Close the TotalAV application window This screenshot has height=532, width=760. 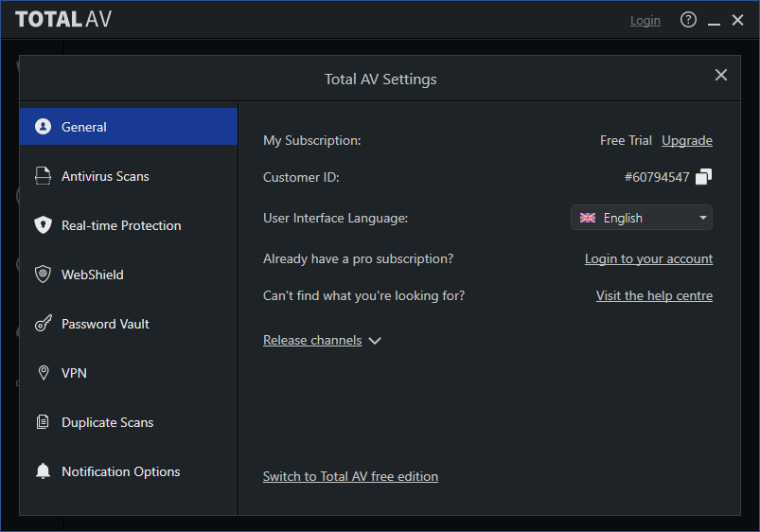tap(737, 20)
